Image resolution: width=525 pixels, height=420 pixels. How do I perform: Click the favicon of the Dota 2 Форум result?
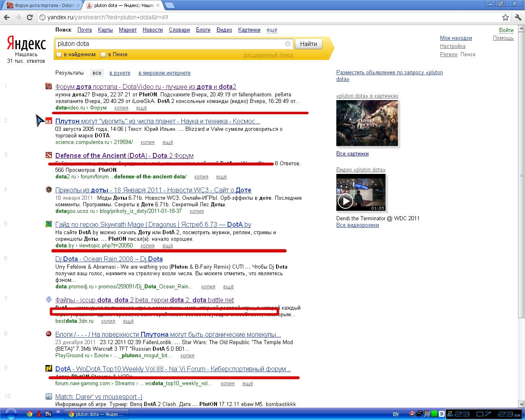point(49,155)
